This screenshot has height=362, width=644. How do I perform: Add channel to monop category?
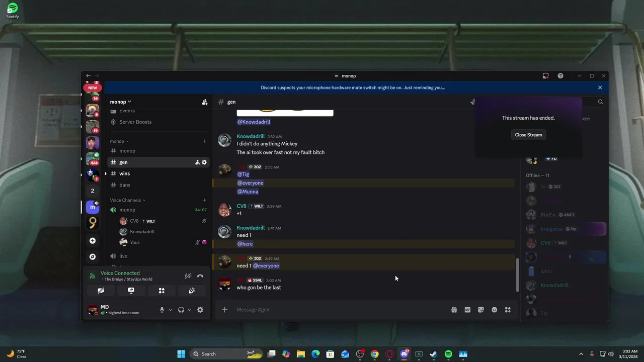pos(204,141)
